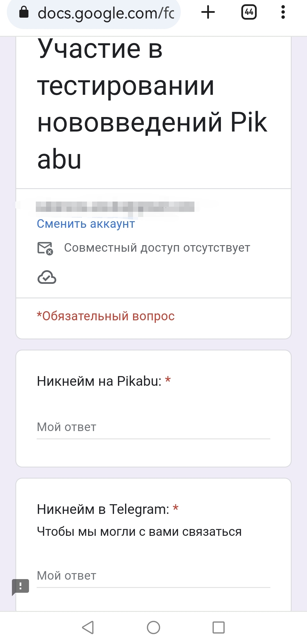
Task: Tap the lock icon in the address bar
Action: coord(24,12)
